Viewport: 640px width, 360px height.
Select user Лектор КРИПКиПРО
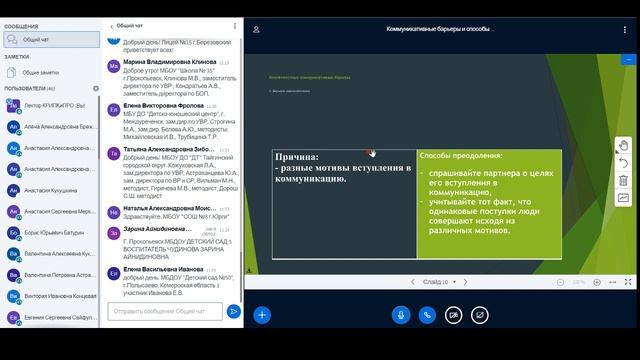coord(50,106)
